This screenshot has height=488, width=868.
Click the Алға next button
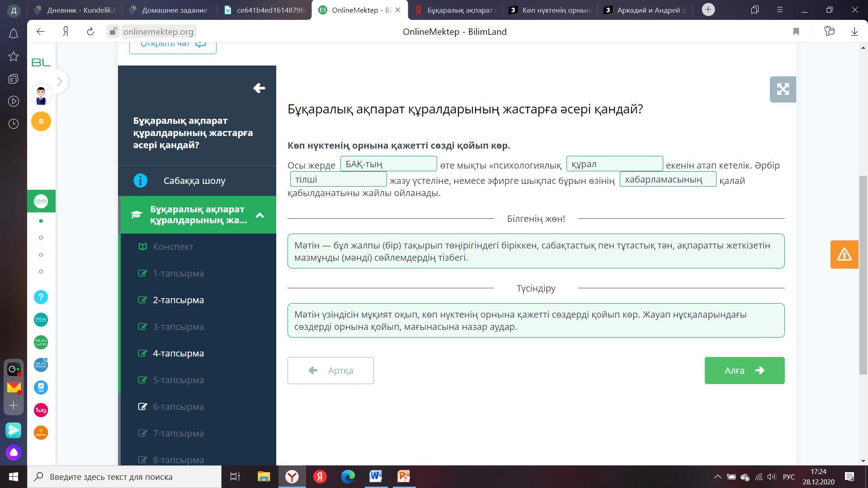point(744,371)
